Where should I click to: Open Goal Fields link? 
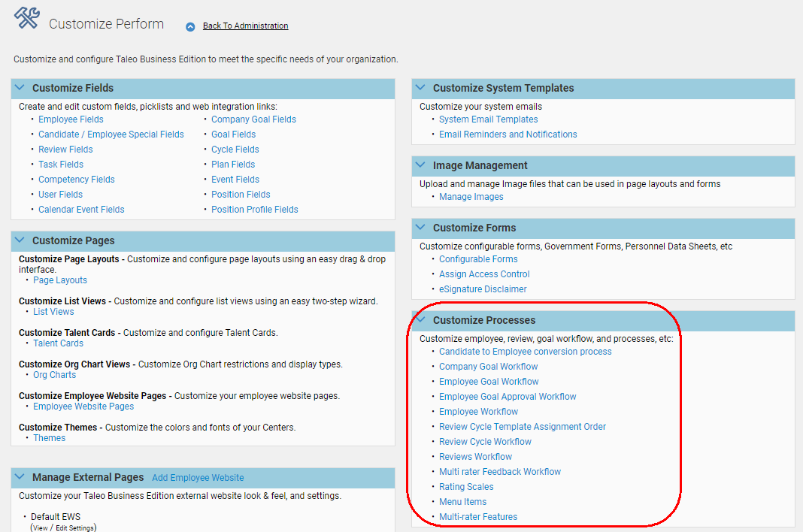(x=234, y=135)
